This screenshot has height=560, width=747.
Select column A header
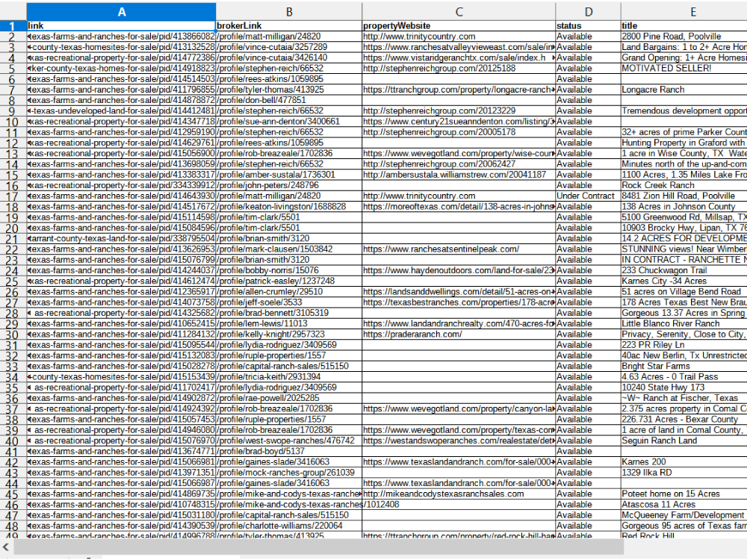tap(121, 12)
